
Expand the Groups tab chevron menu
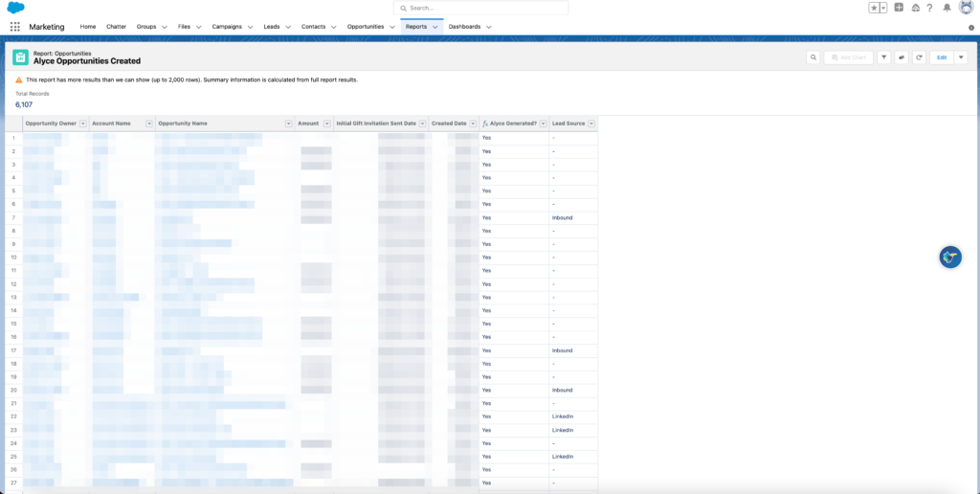(x=165, y=28)
